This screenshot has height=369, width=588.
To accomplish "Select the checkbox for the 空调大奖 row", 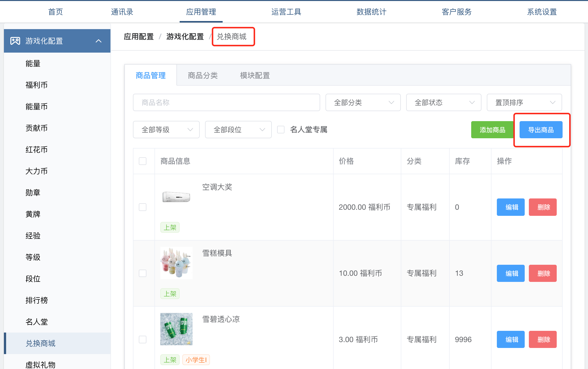I will point(142,207).
